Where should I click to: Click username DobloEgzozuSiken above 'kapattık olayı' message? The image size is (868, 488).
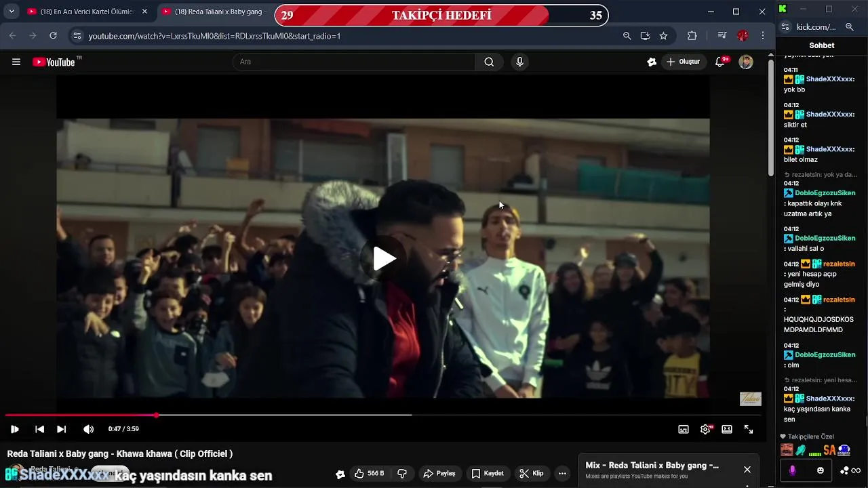825,193
